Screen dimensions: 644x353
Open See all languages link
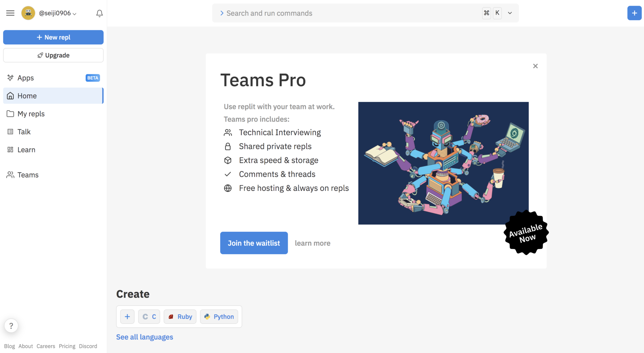pyautogui.click(x=145, y=337)
